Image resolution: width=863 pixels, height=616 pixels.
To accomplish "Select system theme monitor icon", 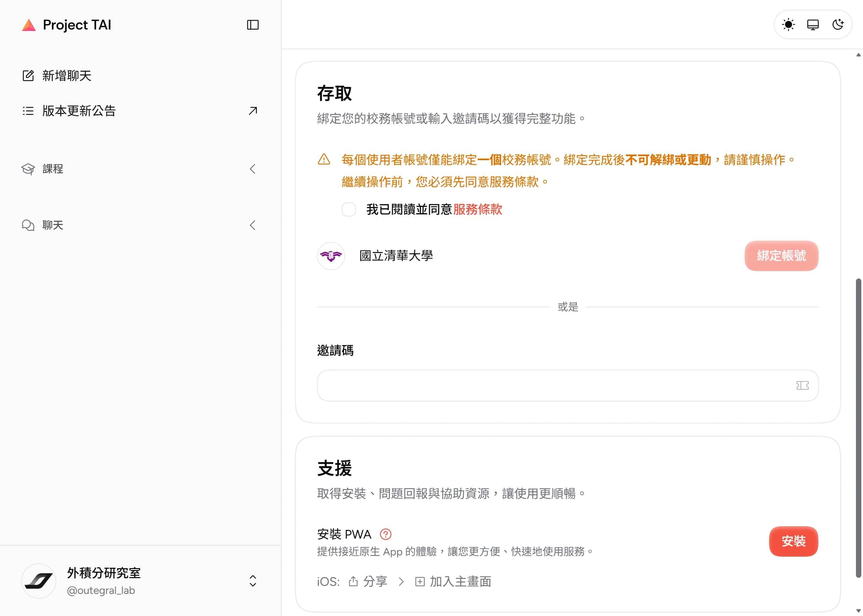I will click(813, 25).
